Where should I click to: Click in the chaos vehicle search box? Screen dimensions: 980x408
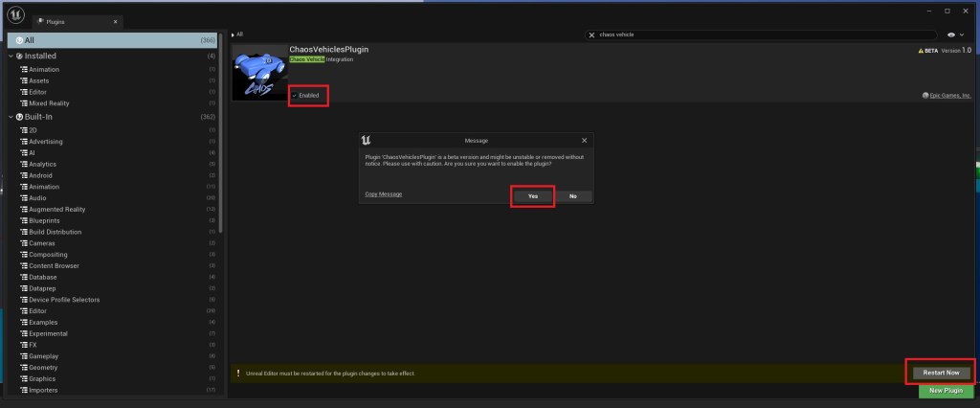point(756,34)
